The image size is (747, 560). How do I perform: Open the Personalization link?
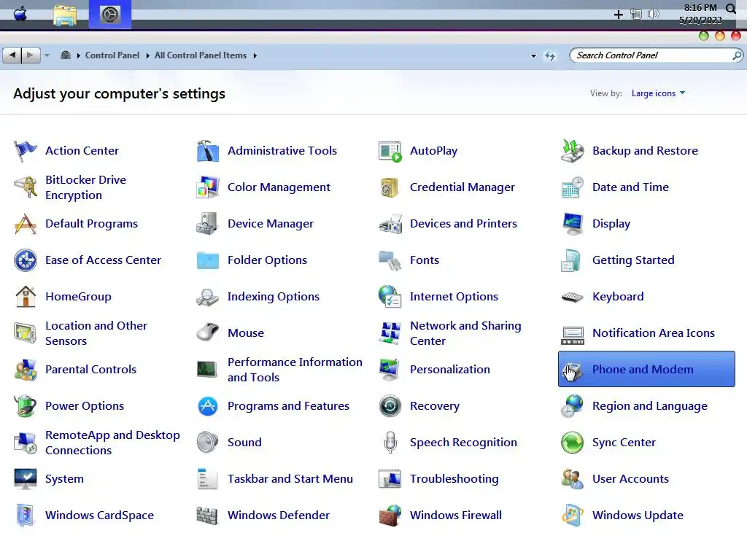[449, 370]
